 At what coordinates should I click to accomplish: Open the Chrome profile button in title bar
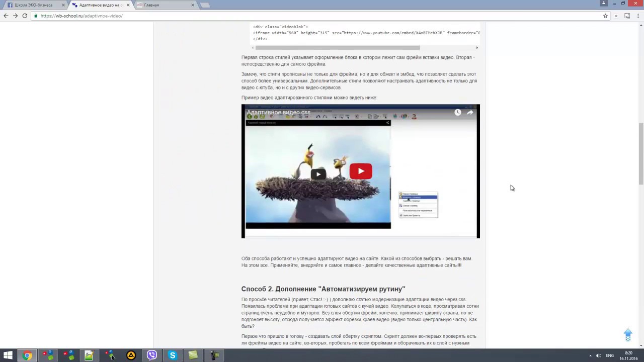pos(604,3)
